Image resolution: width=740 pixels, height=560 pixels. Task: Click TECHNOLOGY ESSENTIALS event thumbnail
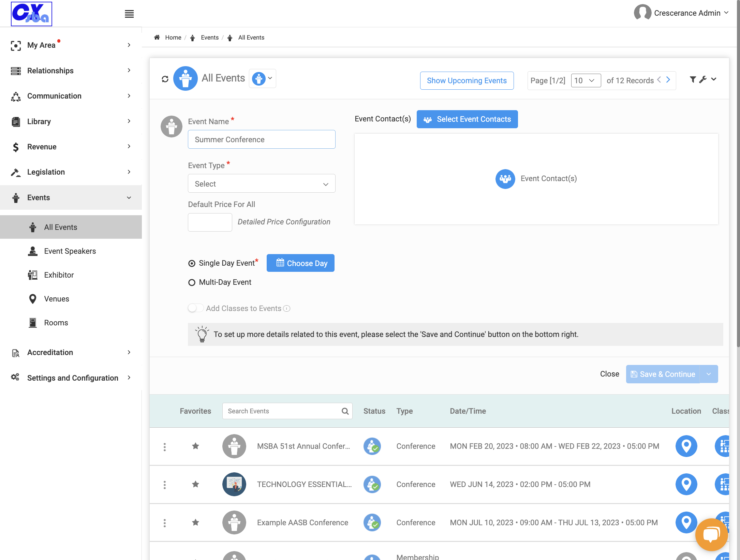coord(234,484)
